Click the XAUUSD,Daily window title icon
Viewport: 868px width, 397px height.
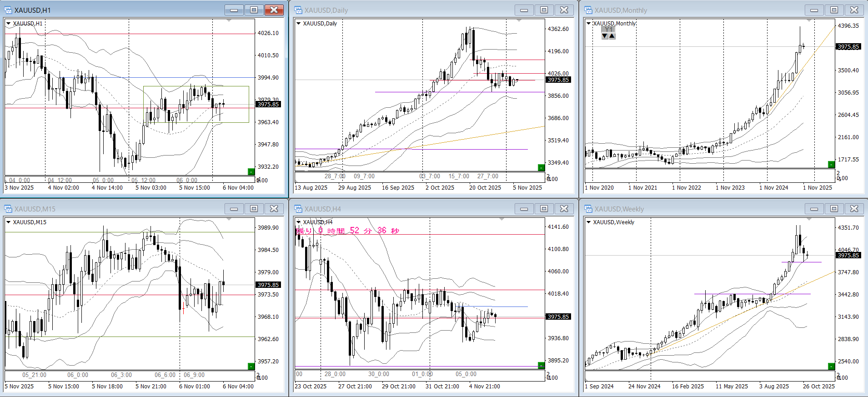tap(298, 10)
